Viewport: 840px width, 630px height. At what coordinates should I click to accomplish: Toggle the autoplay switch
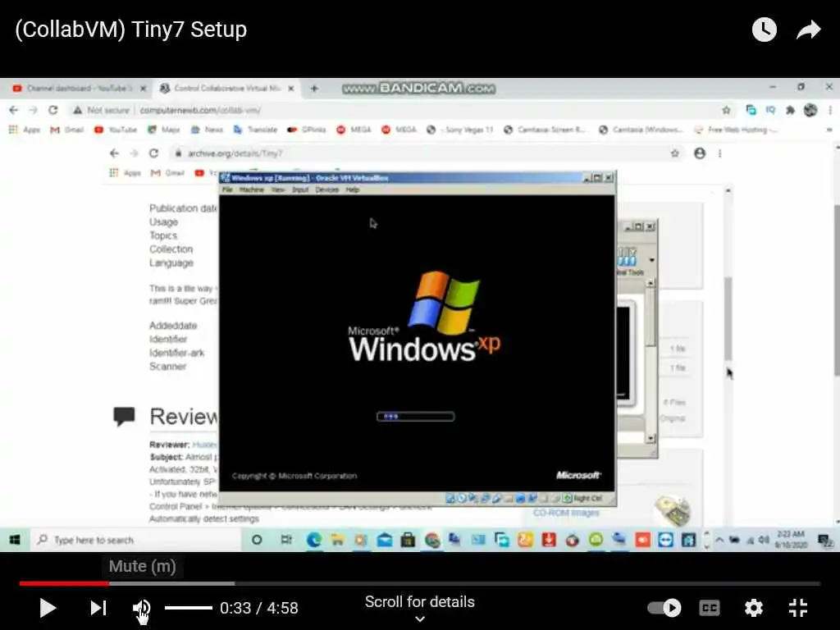[664, 608]
